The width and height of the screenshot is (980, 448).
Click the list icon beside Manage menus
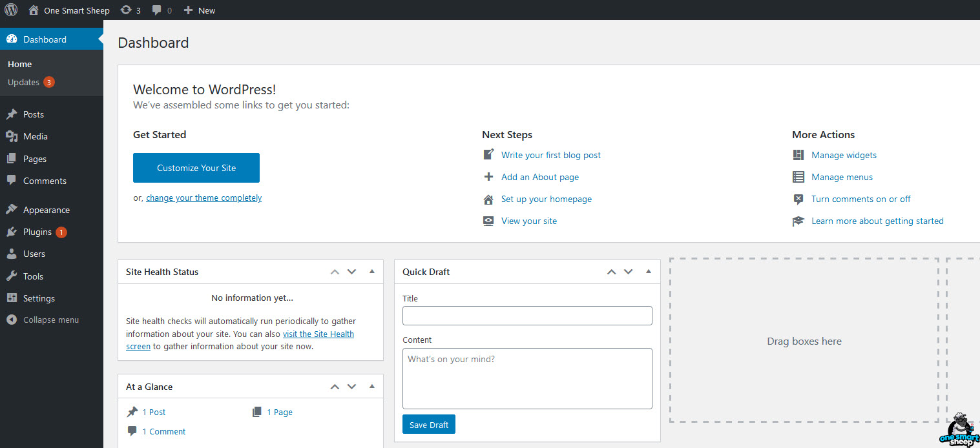[x=798, y=177]
